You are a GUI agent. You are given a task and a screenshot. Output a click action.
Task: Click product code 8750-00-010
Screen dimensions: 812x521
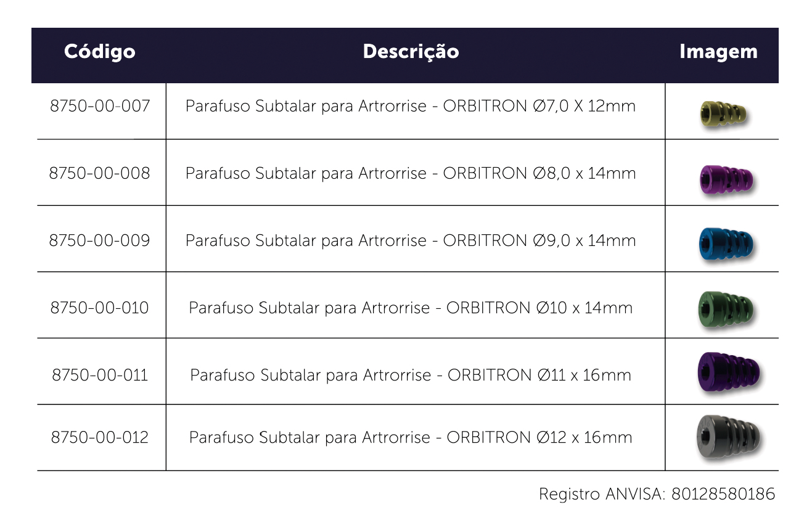99,308
